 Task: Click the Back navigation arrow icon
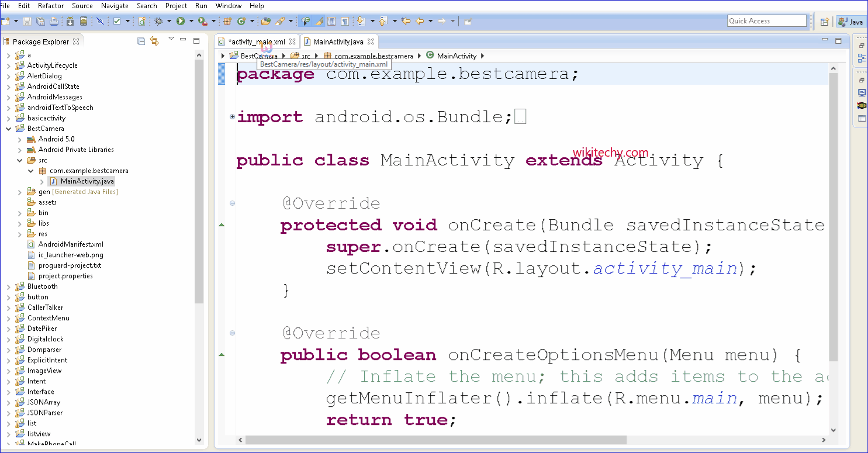(420, 21)
